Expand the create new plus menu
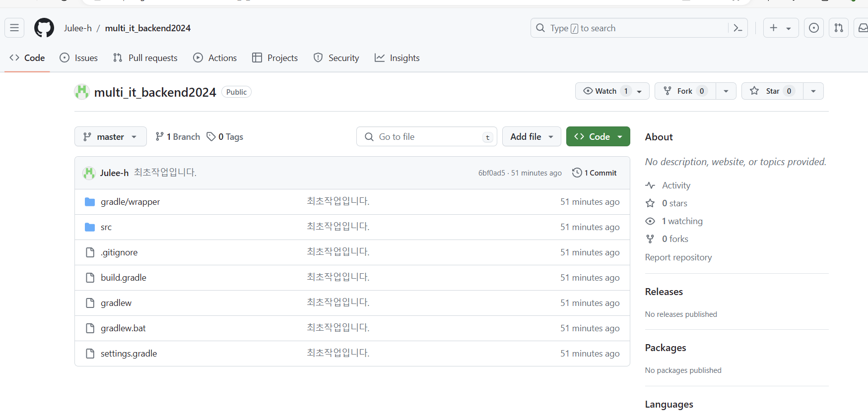This screenshot has height=420, width=868. click(781, 28)
